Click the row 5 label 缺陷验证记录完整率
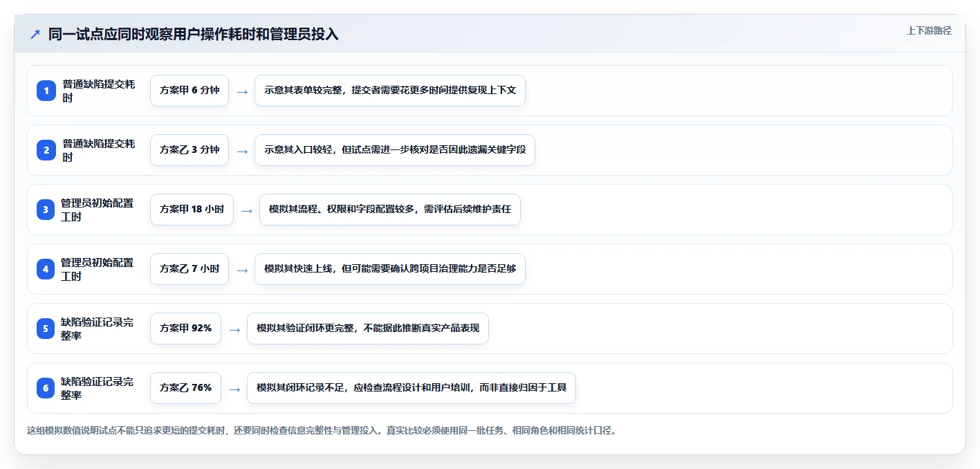Viewport: 980px width, 469px height. pyautogui.click(x=98, y=329)
